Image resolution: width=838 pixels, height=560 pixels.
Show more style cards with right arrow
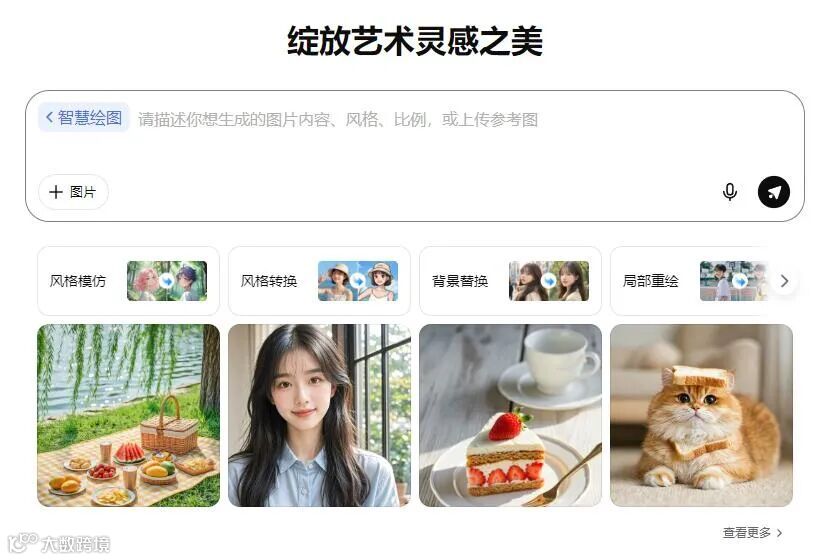pos(784,281)
